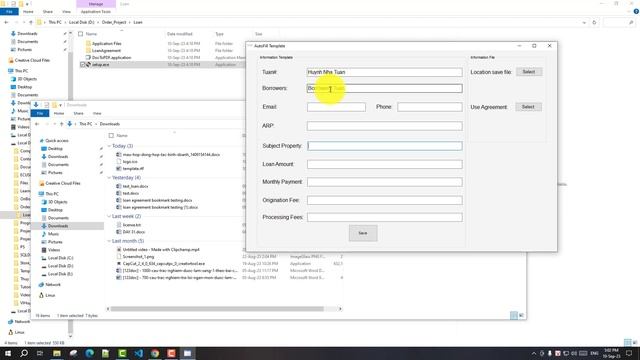Select Local Disk (D:) in Downloads sidebar

point(60,266)
